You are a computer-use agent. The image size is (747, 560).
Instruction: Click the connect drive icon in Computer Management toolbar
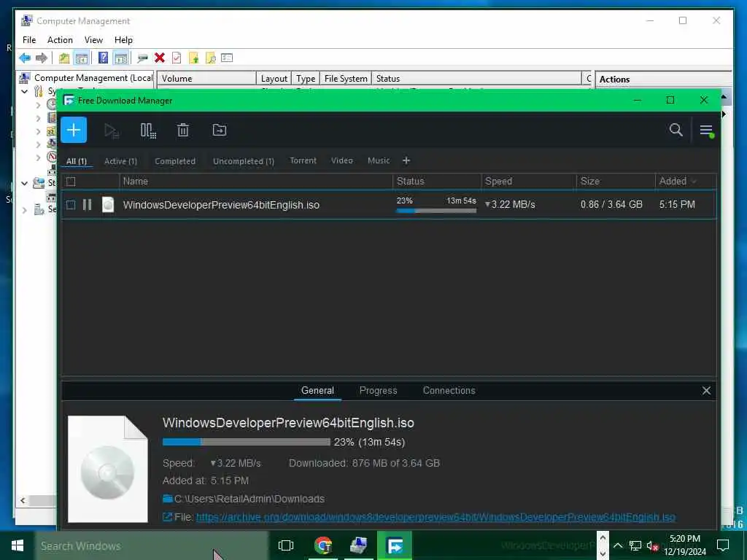click(142, 58)
